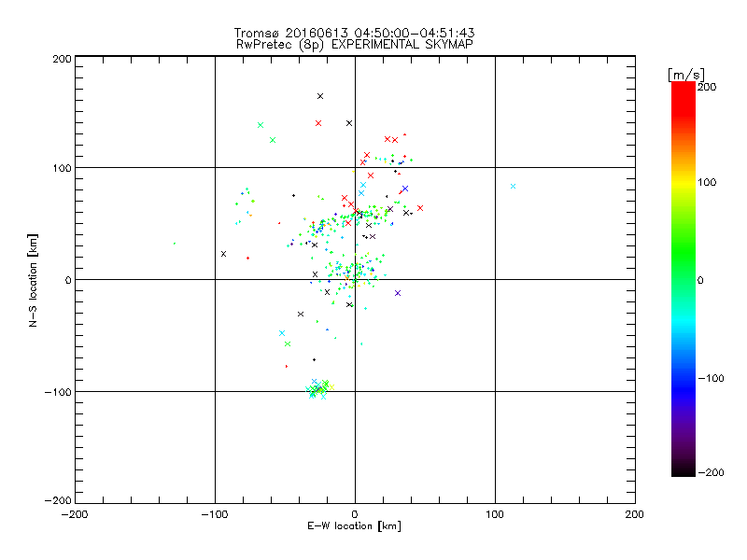
Task: Click the 'E-W location [km]' axis label
Action: (x=354, y=526)
